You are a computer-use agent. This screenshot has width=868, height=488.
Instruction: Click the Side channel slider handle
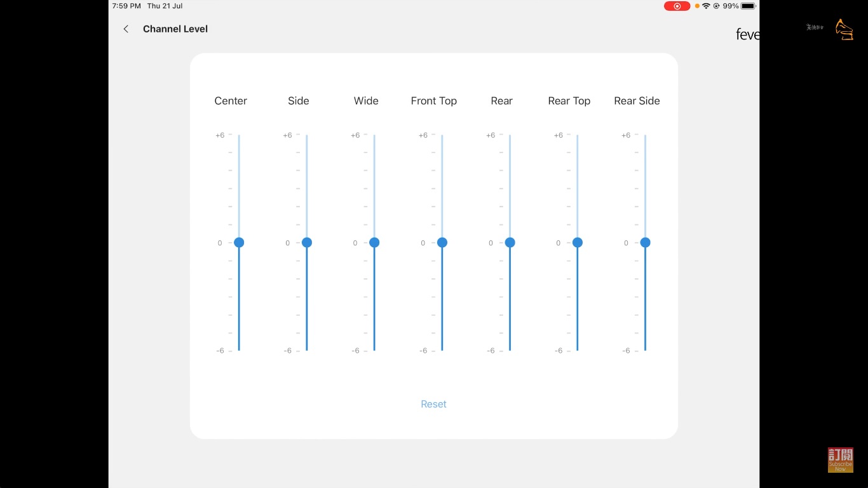click(x=307, y=242)
